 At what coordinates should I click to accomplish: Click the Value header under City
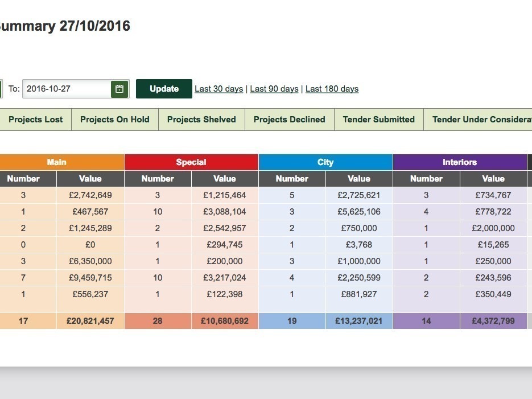click(x=359, y=179)
